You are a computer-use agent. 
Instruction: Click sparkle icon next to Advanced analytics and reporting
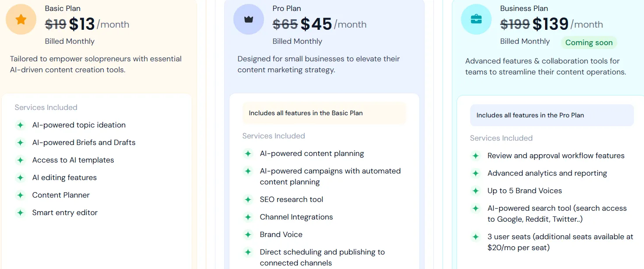[475, 173]
